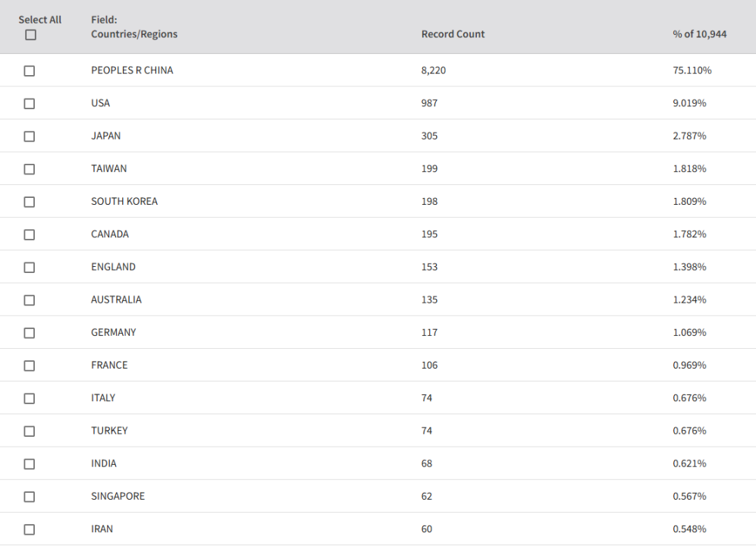Image resolution: width=756 pixels, height=546 pixels.
Task: Mark the GERMANY checkbox
Action: tap(30, 334)
